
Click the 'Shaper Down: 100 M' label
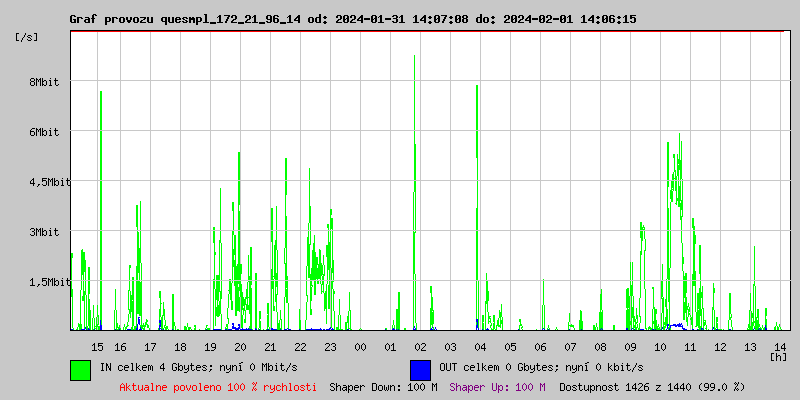[x=383, y=387]
